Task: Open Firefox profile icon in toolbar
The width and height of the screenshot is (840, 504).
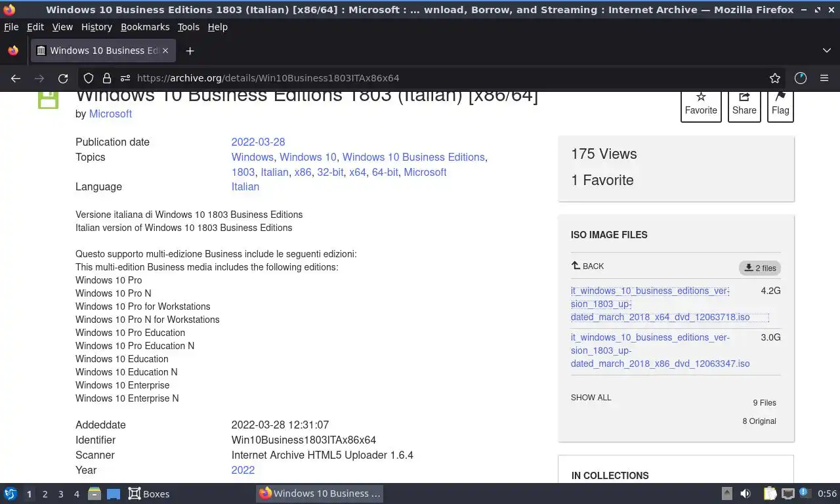Action: pyautogui.click(x=801, y=78)
